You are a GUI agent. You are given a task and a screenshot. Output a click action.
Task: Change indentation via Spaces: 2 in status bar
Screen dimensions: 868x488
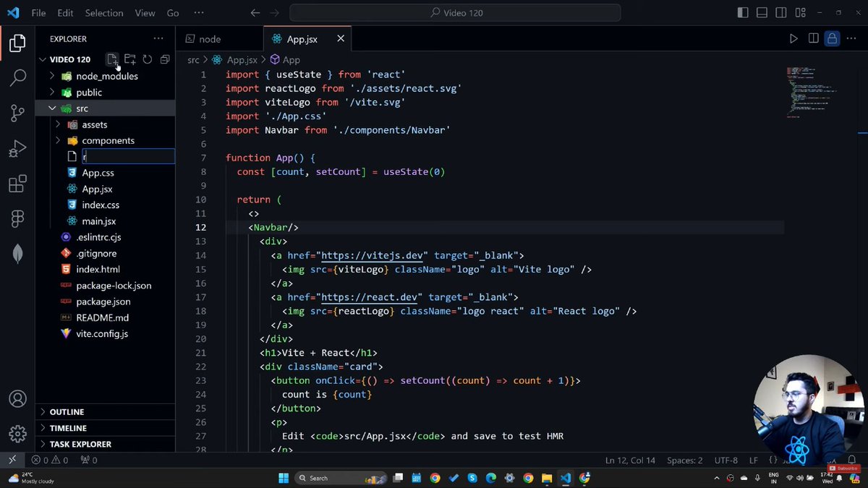point(684,460)
